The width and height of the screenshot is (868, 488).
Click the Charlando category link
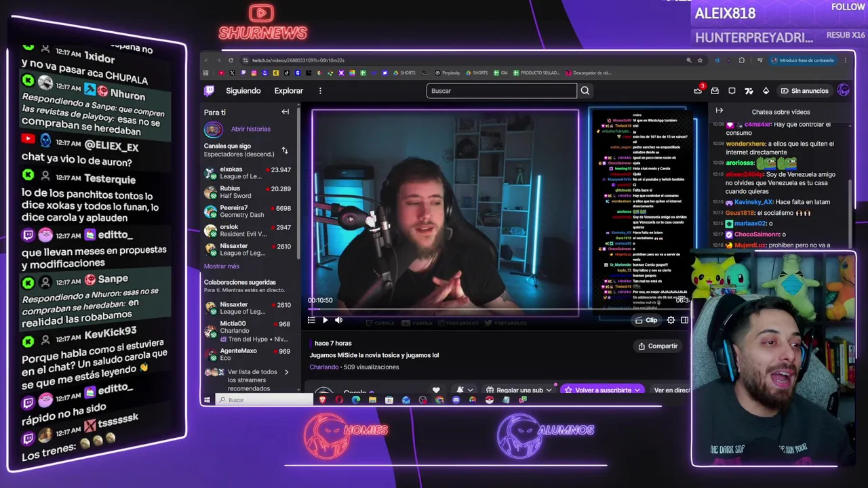(x=323, y=367)
